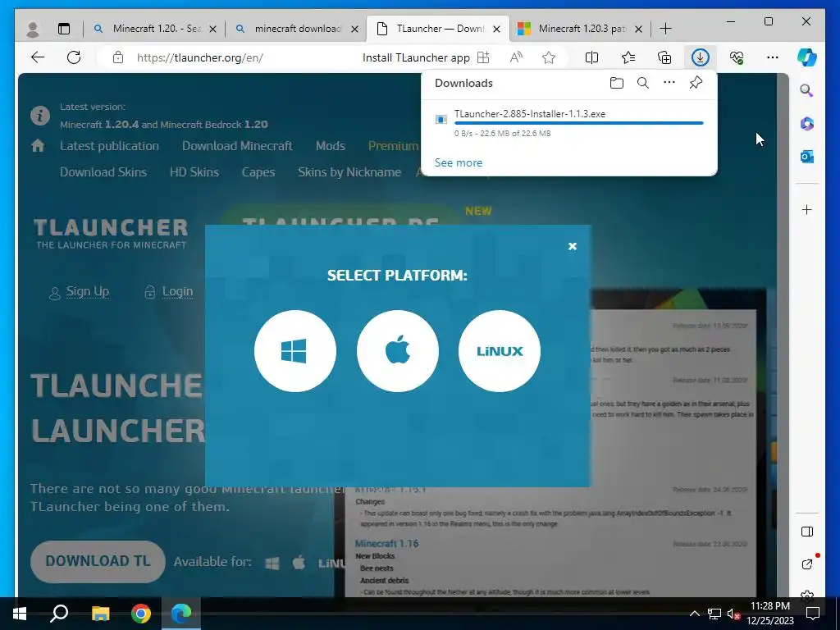Add a sidebar app with plus

(x=807, y=209)
